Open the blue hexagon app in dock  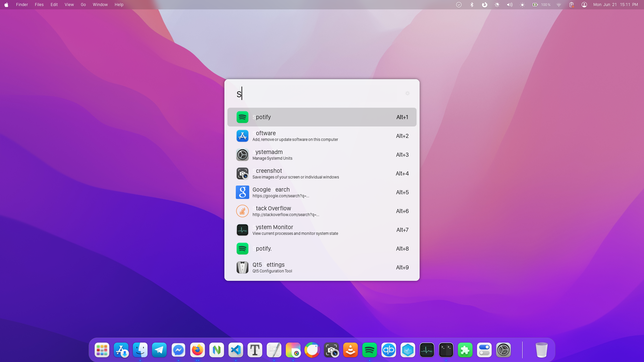408,350
